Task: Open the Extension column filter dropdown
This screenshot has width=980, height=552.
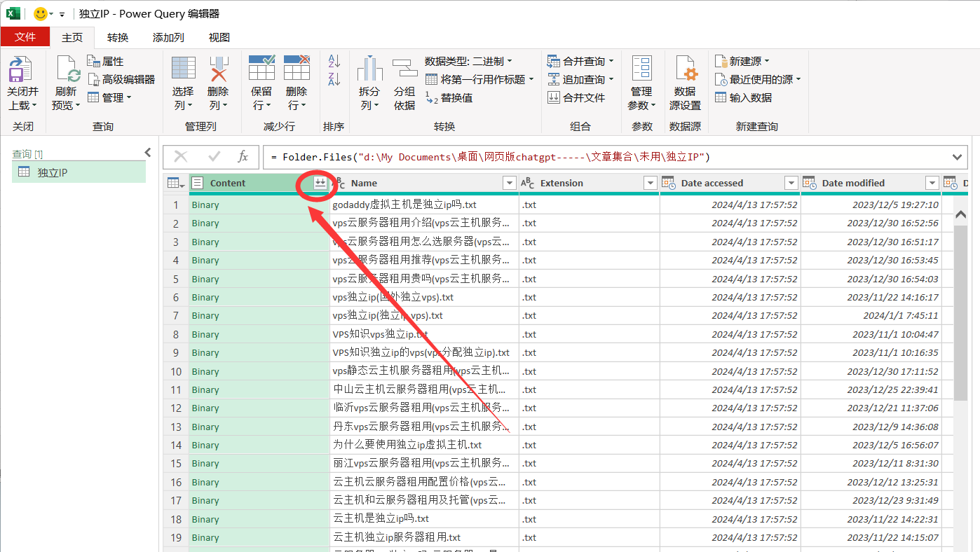Action: 650,183
